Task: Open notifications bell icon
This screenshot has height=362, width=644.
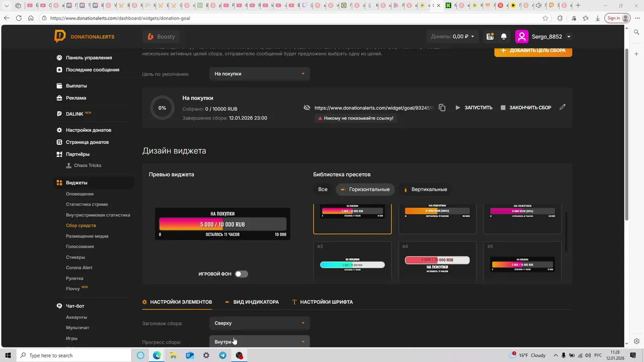Action: [x=504, y=37]
